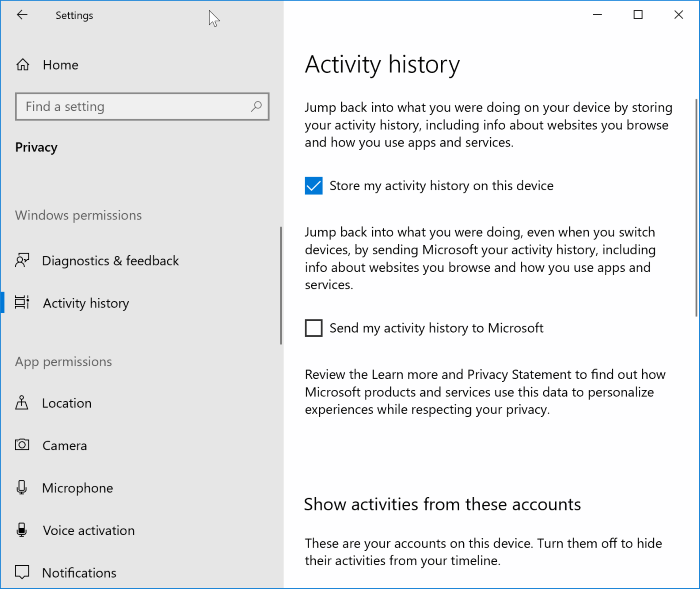This screenshot has height=589, width=700.
Task: Click the back arrow icon
Action: (22, 15)
